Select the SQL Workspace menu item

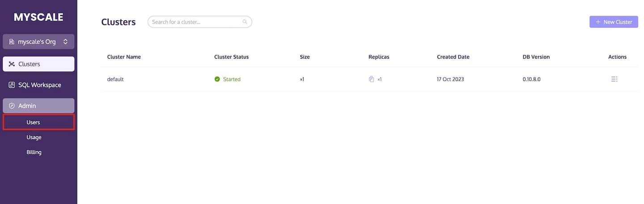click(38, 85)
